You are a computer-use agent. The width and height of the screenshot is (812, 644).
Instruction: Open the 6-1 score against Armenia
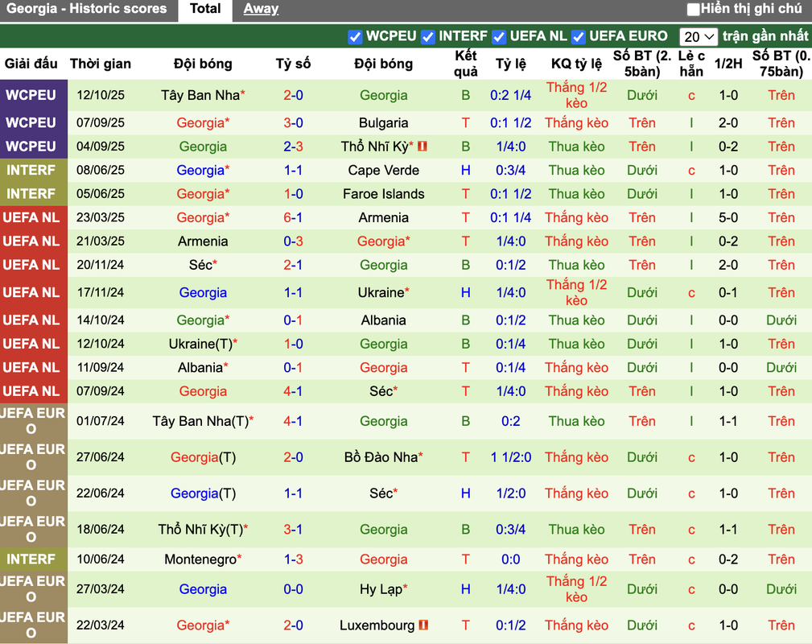(x=293, y=217)
